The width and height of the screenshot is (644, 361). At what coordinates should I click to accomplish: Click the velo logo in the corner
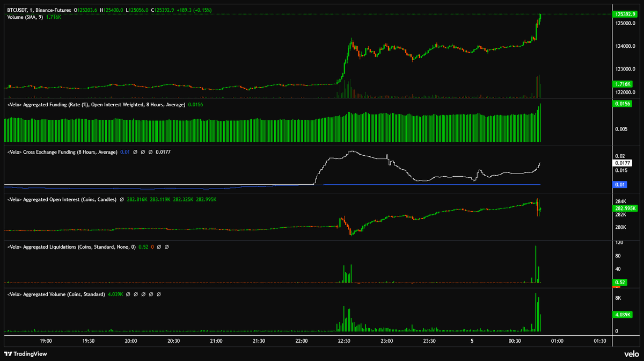pos(630,353)
